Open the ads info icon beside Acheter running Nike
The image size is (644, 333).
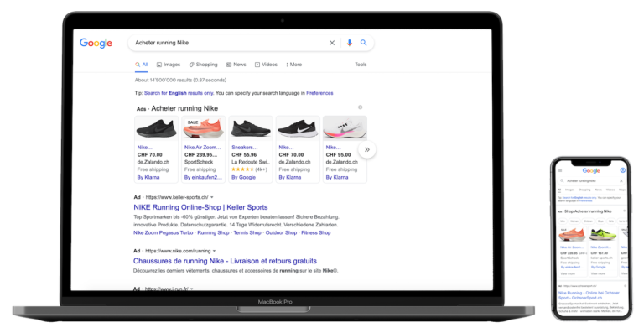[x=361, y=107]
